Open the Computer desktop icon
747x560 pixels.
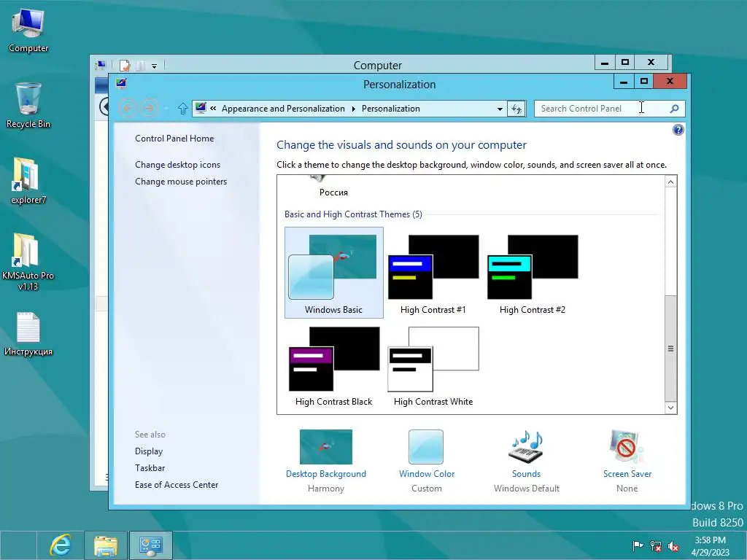[28, 31]
